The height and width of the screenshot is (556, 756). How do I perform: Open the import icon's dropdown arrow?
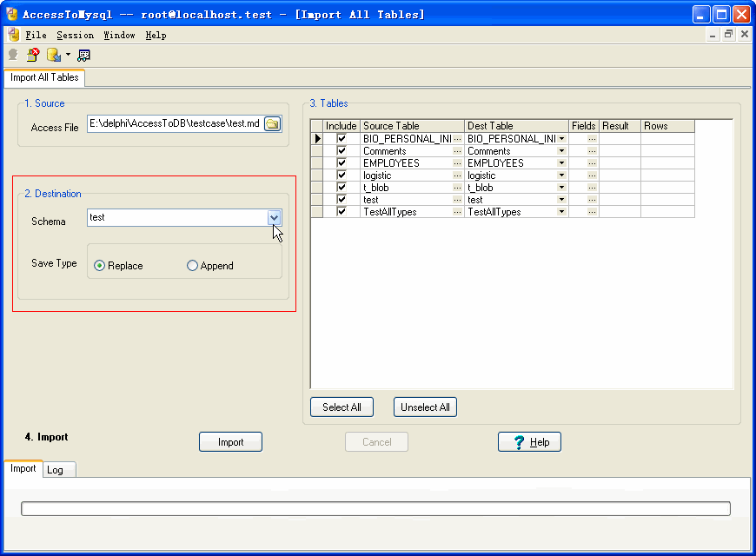click(x=68, y=55)
